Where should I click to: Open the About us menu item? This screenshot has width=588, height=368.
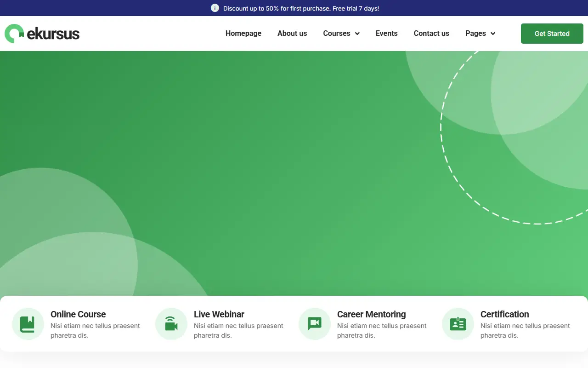(x=292, y=34)
